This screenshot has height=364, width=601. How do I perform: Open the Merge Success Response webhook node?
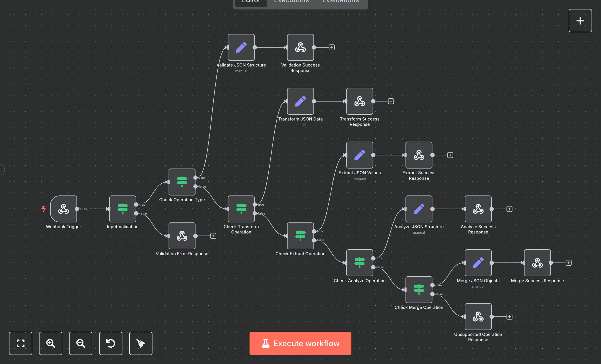(x=537, y=263)
